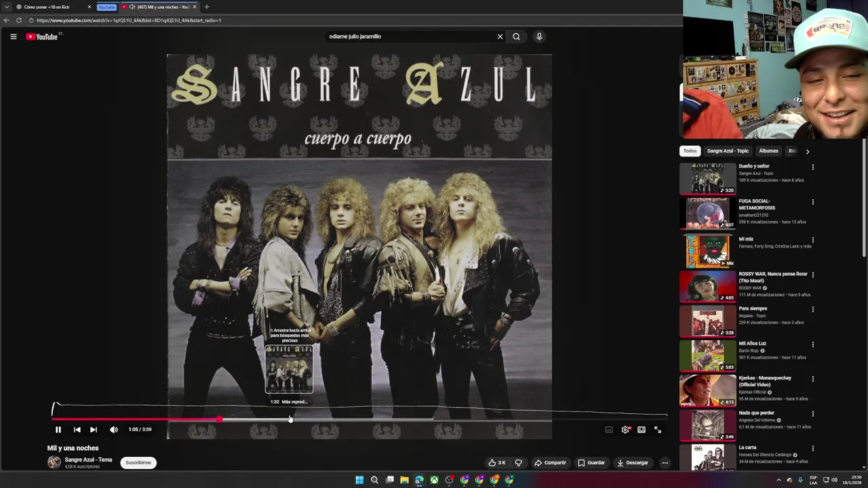Close the Mil y una noches tab
This screenshot has height=488, width=868.
tap(195, 7)
